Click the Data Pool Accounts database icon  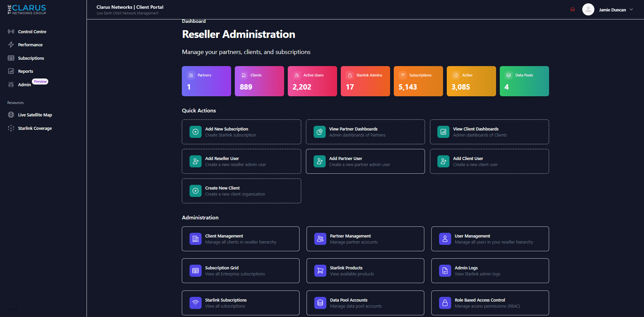pos(320,303)
